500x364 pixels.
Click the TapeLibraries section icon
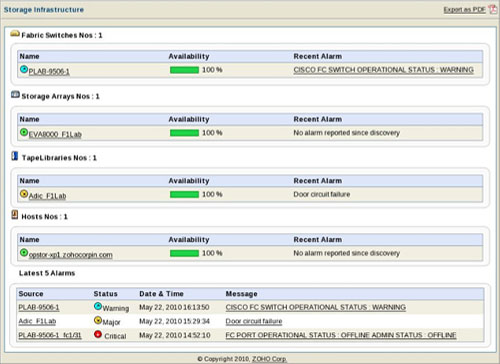pyautogui.click(x=15, y=156)
